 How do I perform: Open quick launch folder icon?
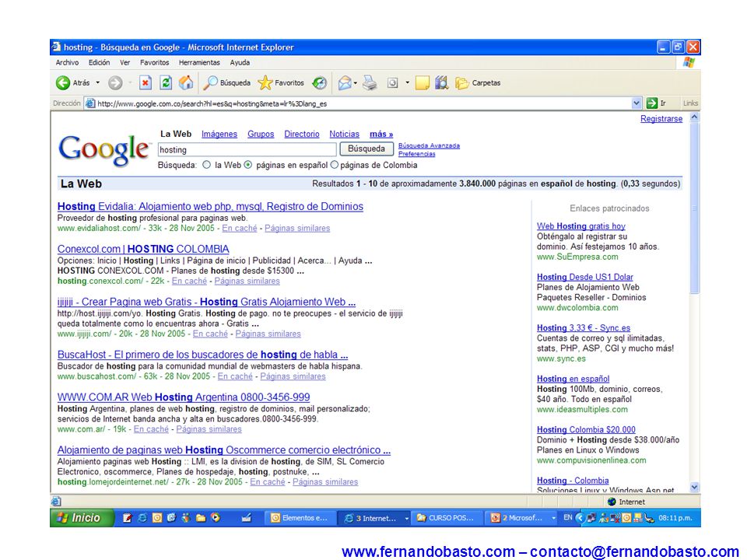click(x=201, y=518)
